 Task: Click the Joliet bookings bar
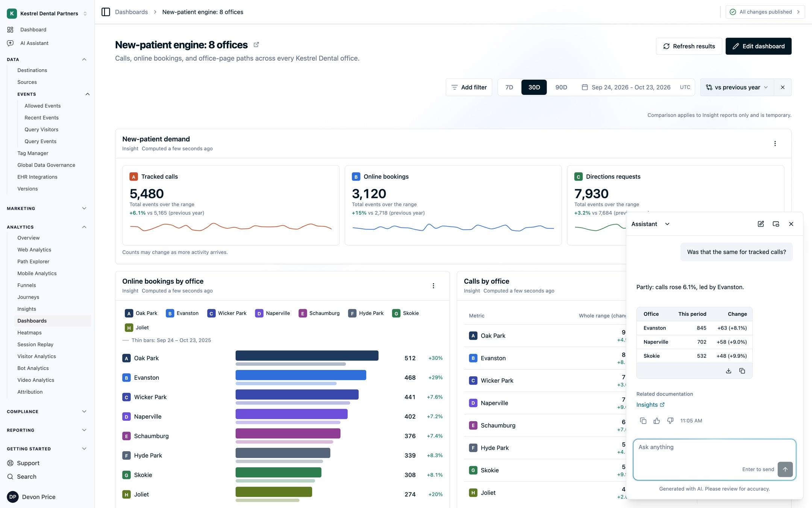[x=274, y=492]
